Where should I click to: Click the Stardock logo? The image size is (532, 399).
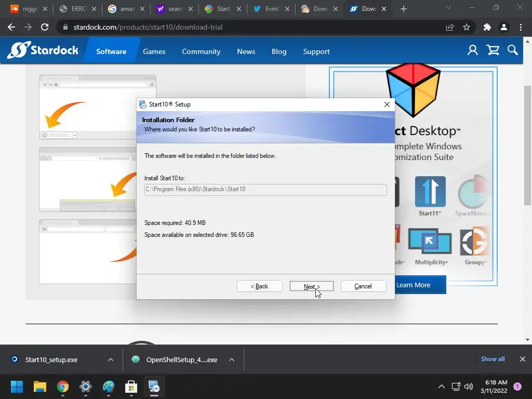click(43, 50)
